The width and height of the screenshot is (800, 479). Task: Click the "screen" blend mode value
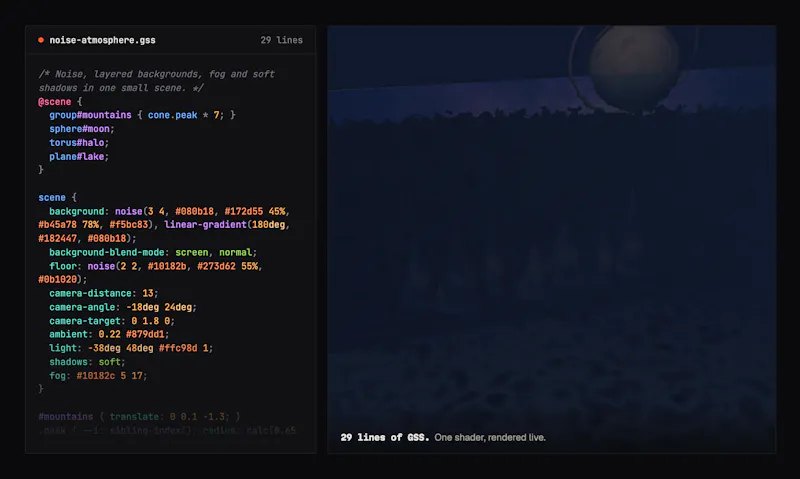[192, 253]
